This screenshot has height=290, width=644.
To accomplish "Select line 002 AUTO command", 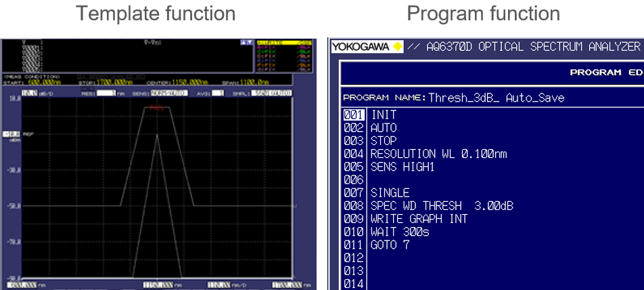I will [384, 128].
